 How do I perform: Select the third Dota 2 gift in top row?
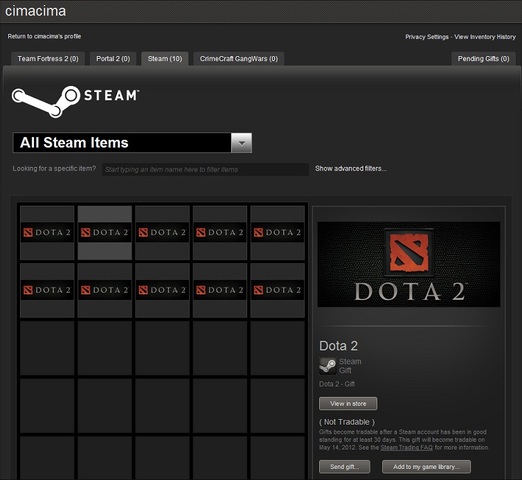(162, 233)
